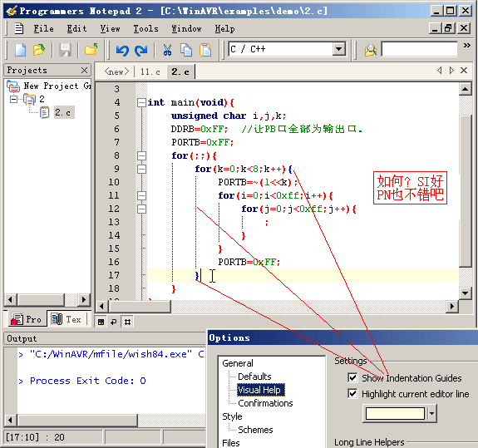Open the C / C++ scheme dropdown
The width and height of the screenshot is (478, 448).
(x=339, y=49)
